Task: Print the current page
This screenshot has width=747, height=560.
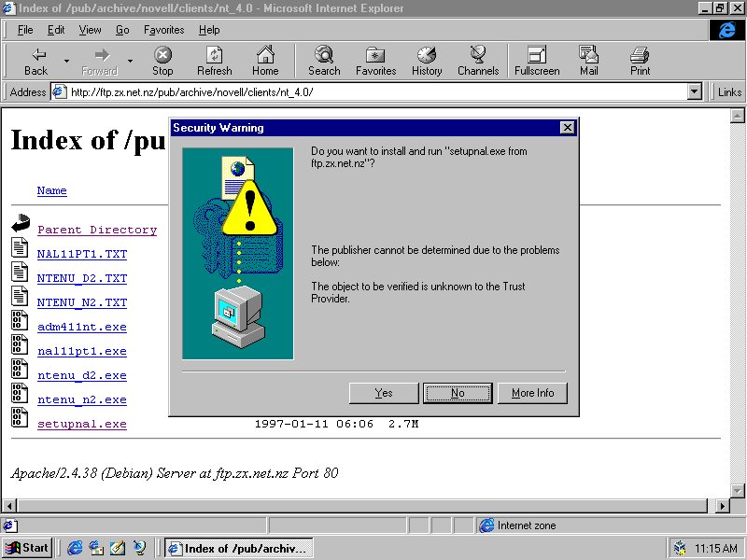Action: pyautogui.click(x=640, y=62)
